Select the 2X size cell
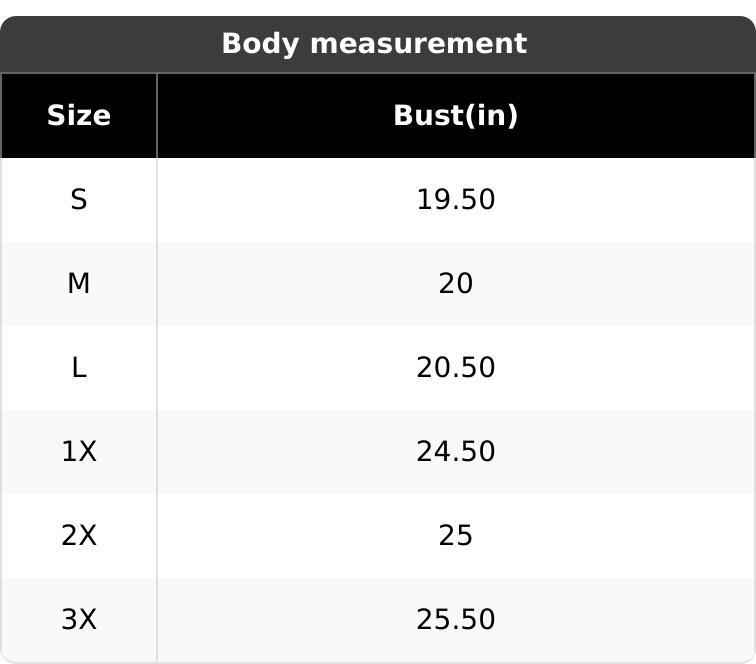This screenshot has height=664, width=756. (x=78, y=536)
